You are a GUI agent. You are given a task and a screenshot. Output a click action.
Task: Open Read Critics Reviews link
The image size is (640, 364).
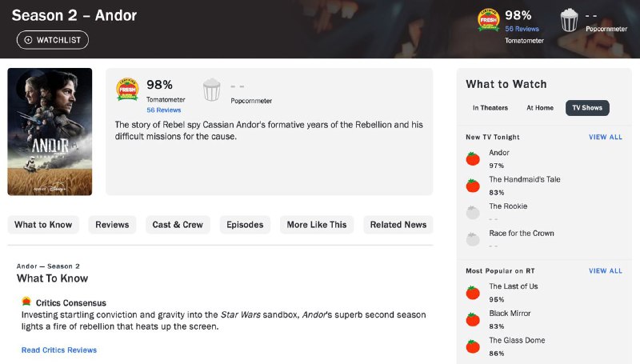[x=59, y=350]
